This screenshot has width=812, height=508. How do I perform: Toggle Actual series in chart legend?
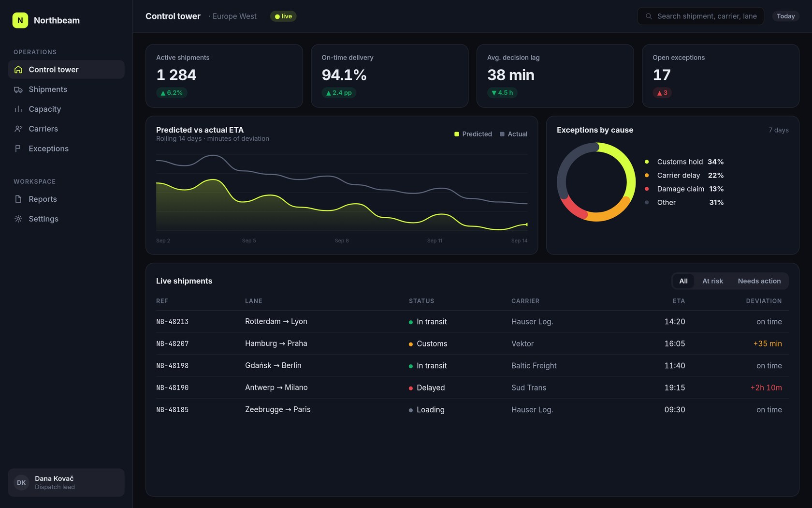(513, 134)
